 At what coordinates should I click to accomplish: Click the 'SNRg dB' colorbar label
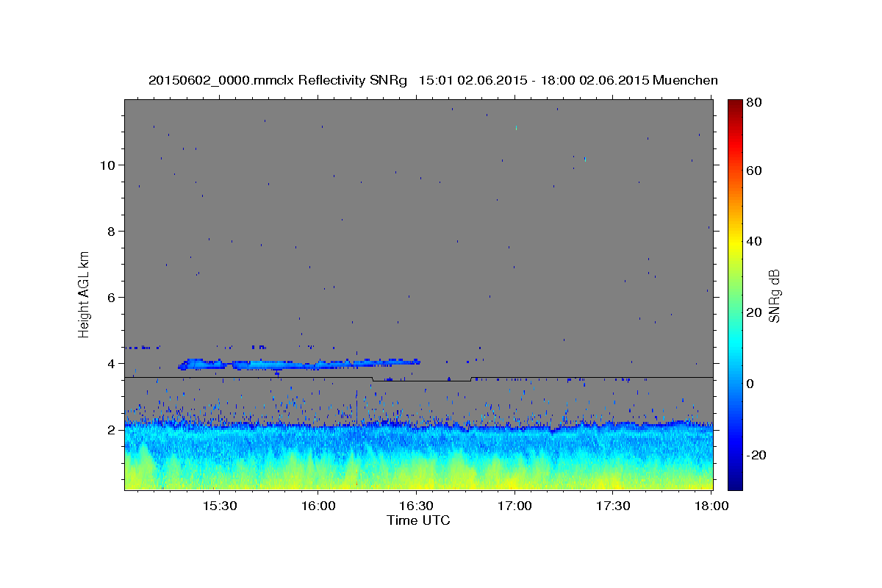click(774, 295)
